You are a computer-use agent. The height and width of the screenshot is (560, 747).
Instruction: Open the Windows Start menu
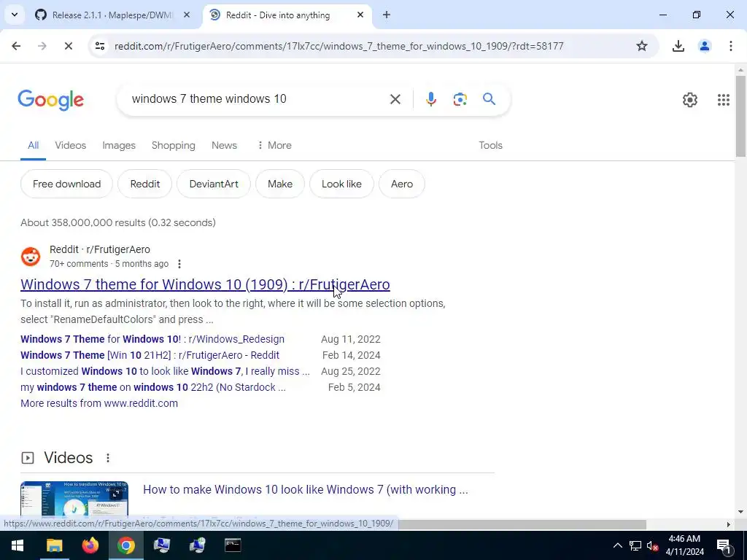[18, 545]
